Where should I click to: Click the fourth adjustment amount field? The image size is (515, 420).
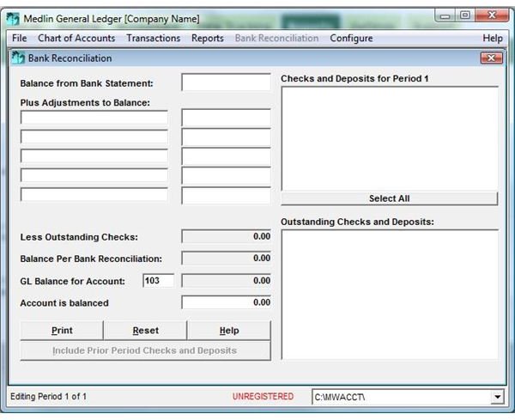pyautogui.click(x=227, y=176)
